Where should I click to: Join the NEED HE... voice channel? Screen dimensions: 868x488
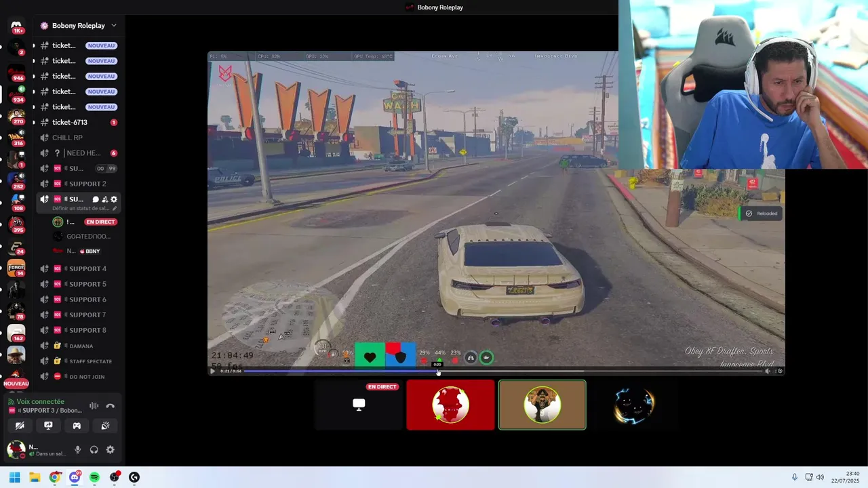click(79, 153)
